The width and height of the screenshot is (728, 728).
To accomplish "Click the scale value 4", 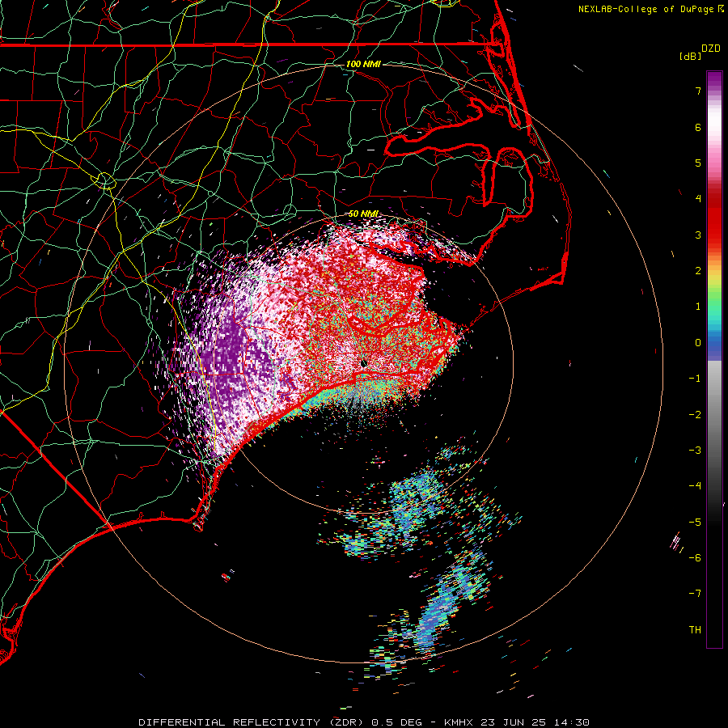I will tap(698, 199).
